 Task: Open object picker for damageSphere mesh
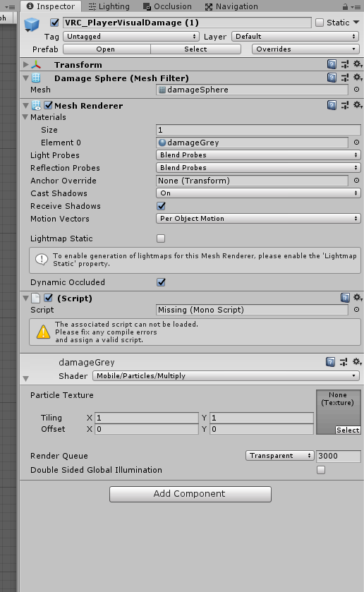pyautogui.click(x=356, y=90)
